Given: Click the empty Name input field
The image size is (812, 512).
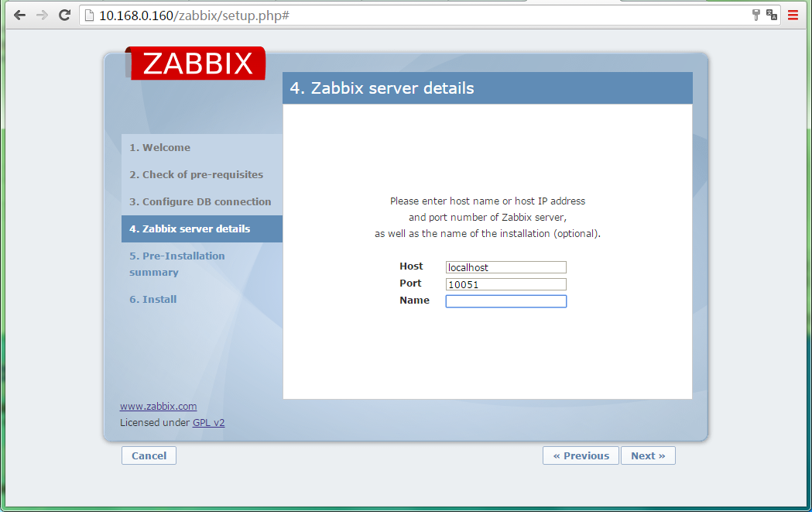Looking at the screenshot, I should 506,301.
